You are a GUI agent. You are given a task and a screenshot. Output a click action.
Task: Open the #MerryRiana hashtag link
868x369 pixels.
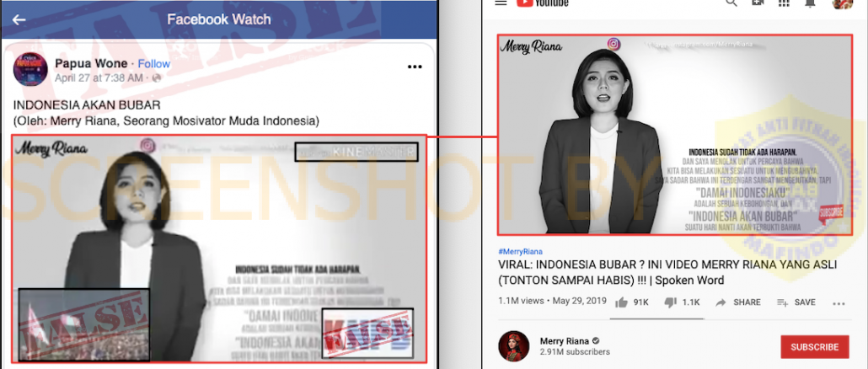point(520,252)
